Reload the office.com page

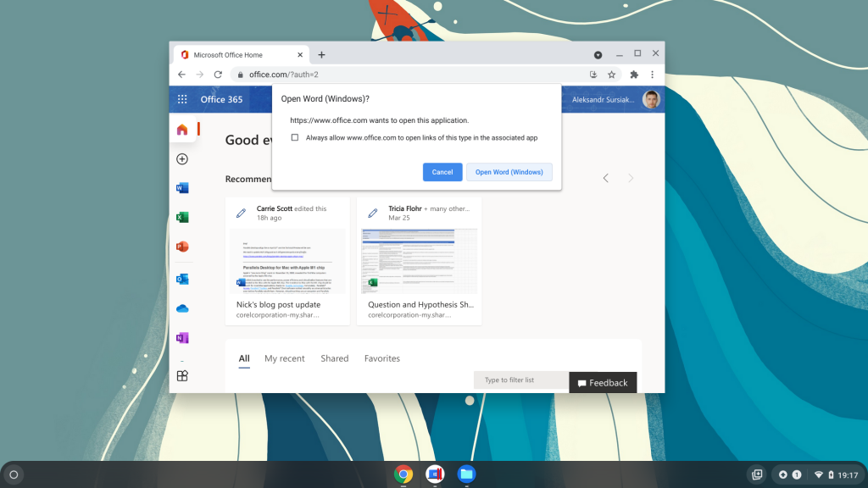tap(218, 75)
